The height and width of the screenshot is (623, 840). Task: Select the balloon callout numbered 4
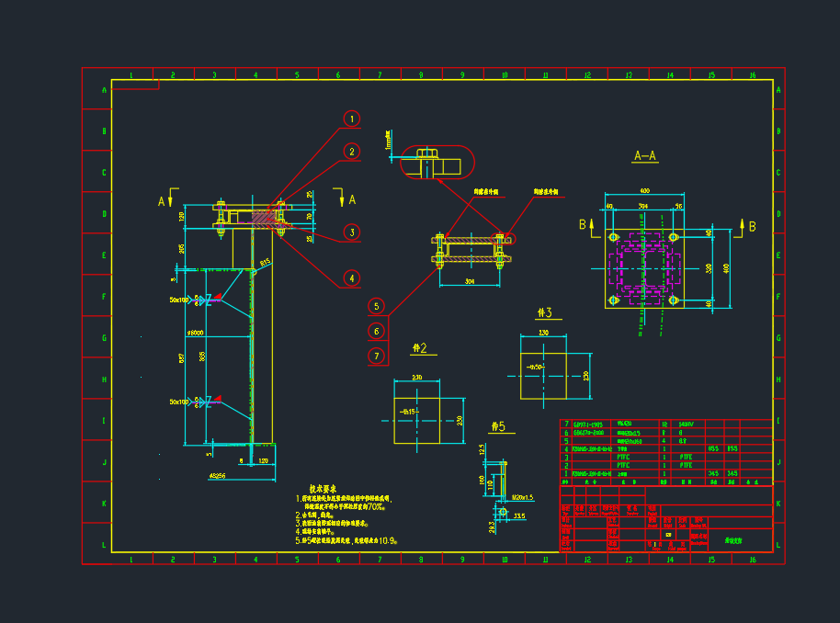(x=351, y=278)
